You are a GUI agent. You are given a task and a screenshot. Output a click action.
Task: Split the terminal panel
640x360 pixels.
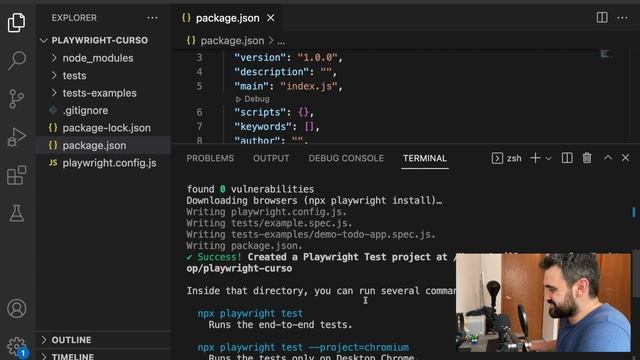tap(567, 158)
